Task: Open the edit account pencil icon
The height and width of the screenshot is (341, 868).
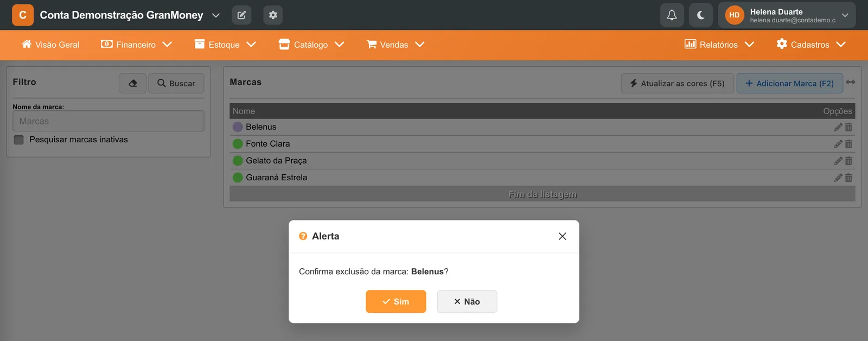Action: [241, 15]
